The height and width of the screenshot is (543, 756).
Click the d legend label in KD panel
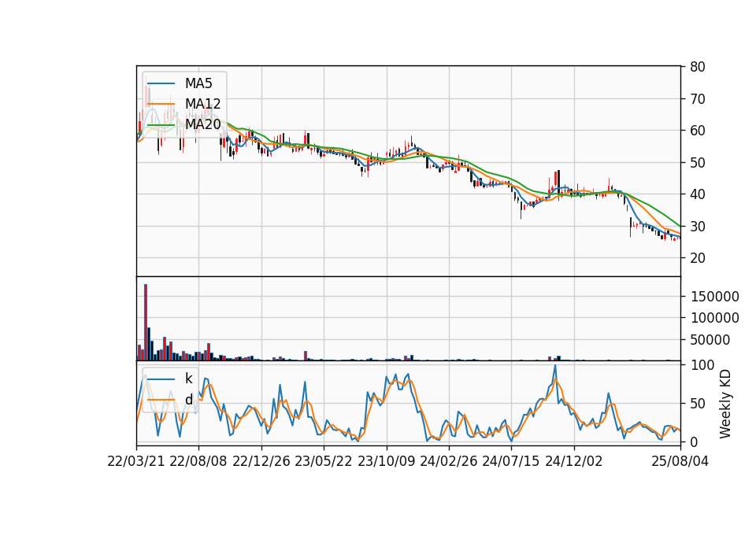coord(188,400)
